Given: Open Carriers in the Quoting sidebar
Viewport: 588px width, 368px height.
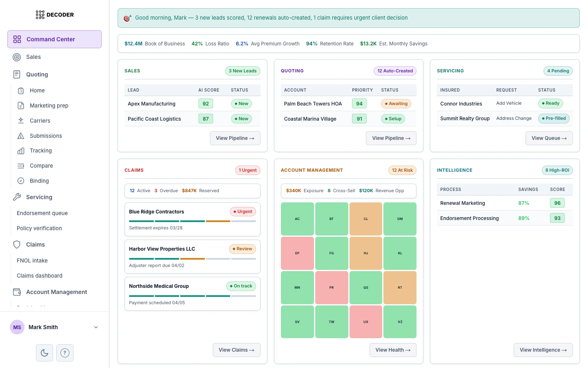Looking at the screenshot, I should pos(40,121).
